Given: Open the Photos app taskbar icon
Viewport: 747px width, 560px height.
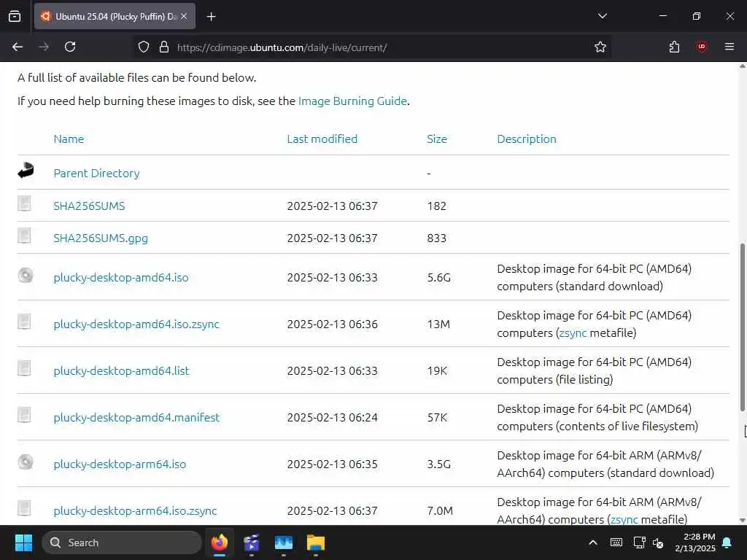Looking at the screenshot, I should coord(284,542).
